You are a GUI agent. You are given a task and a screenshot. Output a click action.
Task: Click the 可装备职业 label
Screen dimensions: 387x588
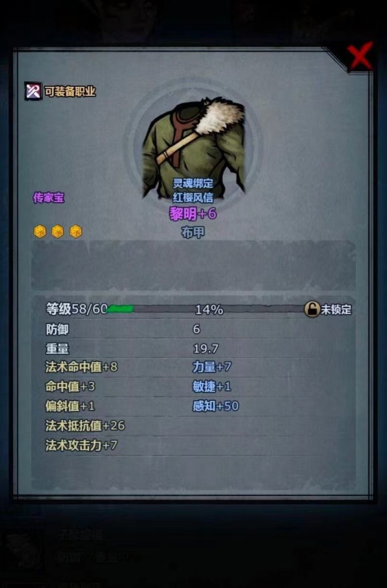click(x=70, y=91)
